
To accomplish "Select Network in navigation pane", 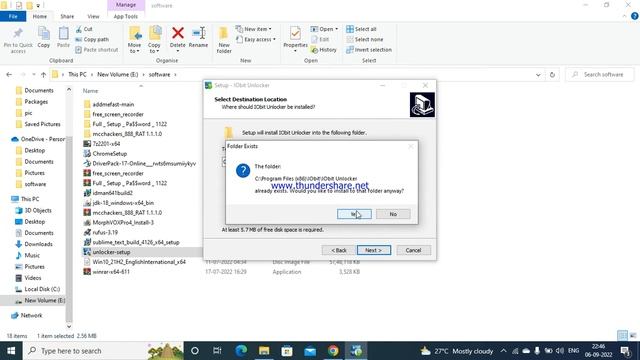I will (x=31, y=315).
